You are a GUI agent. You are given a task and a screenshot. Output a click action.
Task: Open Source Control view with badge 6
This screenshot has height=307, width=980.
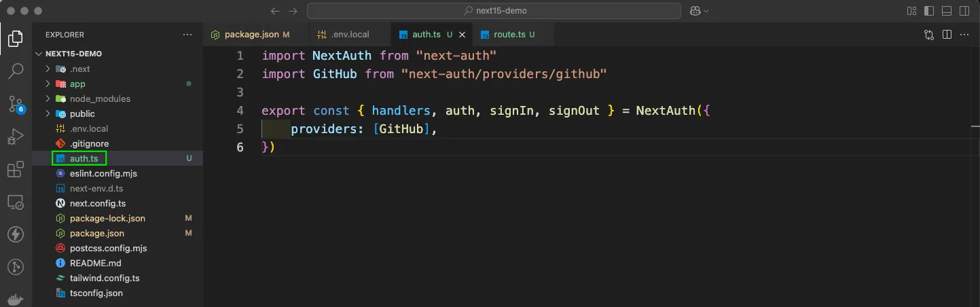16,103
